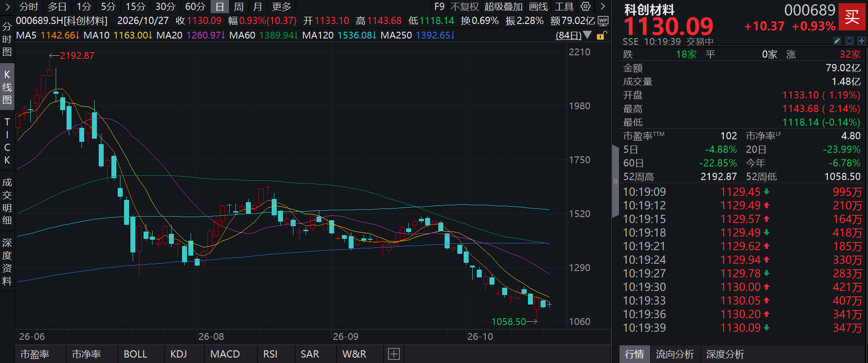Select the 15分 period
This screenshot has width=868, height=363.
(135, 7)
